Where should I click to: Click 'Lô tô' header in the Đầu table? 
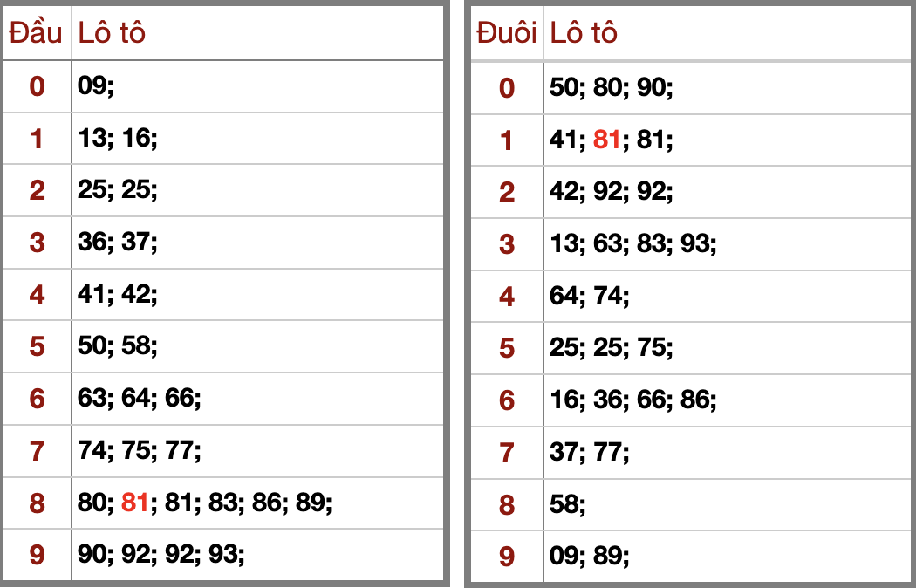tap(112, 33)
